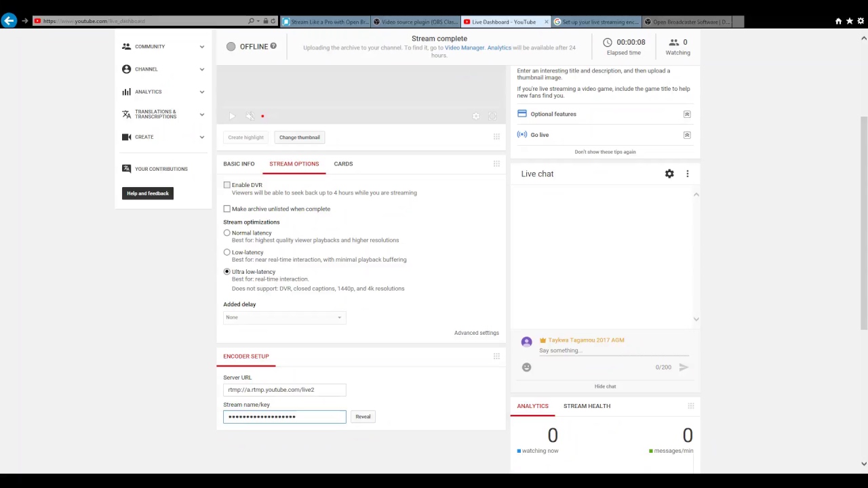
Task: Expand Translations & Transcriptions sidebar section
Action: [201, 114]
